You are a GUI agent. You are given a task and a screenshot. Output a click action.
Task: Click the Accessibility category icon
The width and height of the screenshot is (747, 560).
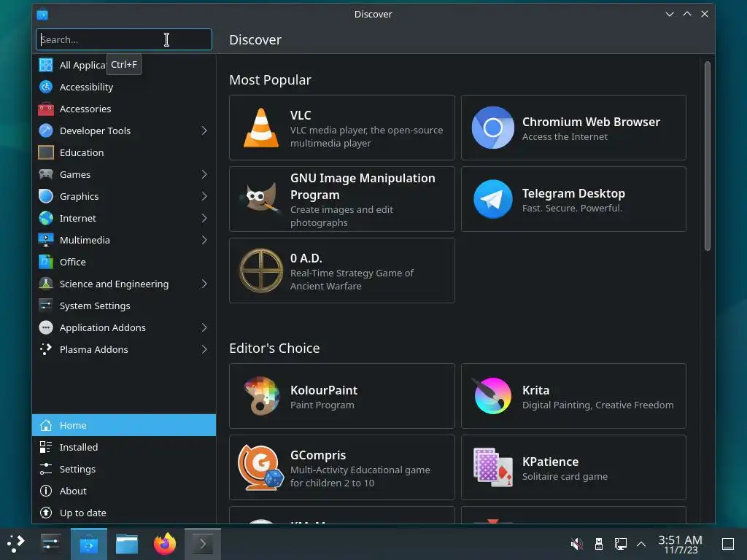[46, 87]
